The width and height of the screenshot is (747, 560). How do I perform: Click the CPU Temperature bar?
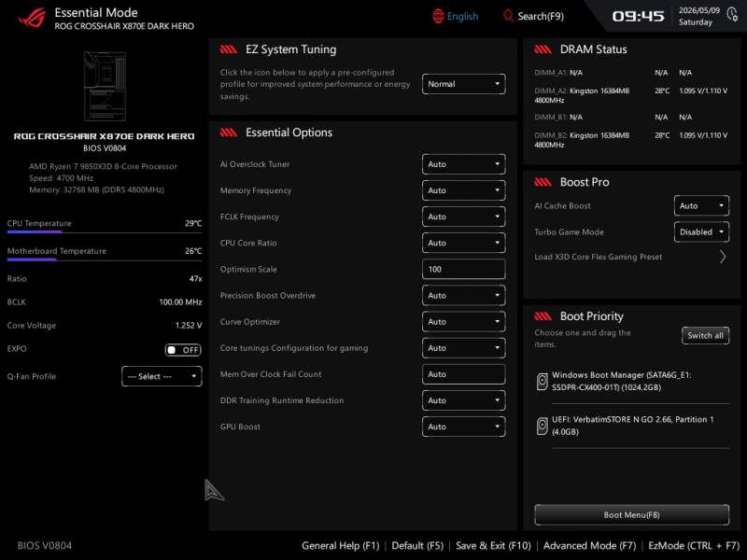(x=105, y=231)
